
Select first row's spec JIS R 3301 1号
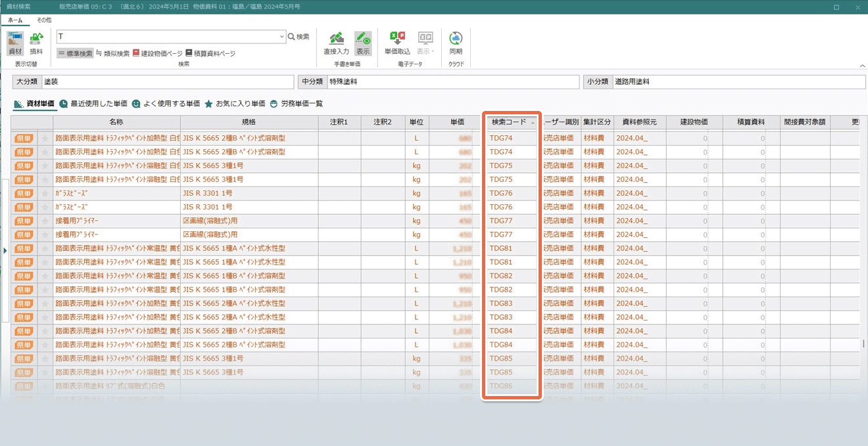pyautogui.click(x=249, y=194)
